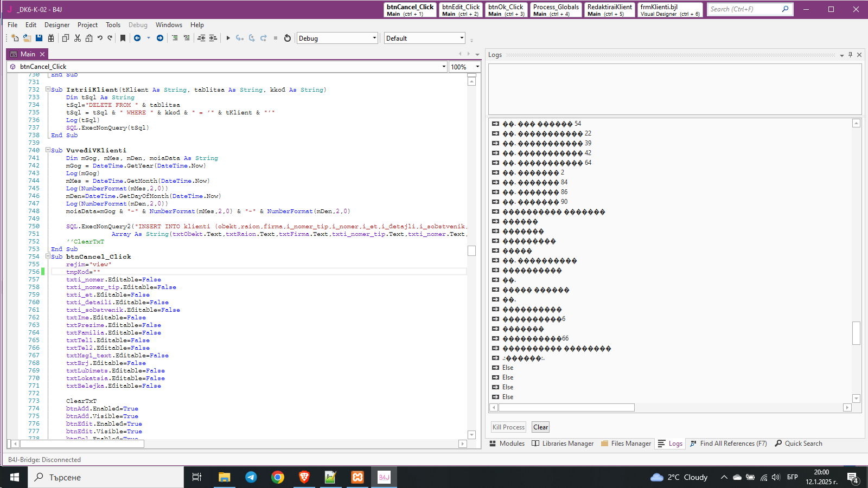Toggle bookmark with the bookmark icon
Viewport: 868px width, 488px height.
(x=123, y=38)
